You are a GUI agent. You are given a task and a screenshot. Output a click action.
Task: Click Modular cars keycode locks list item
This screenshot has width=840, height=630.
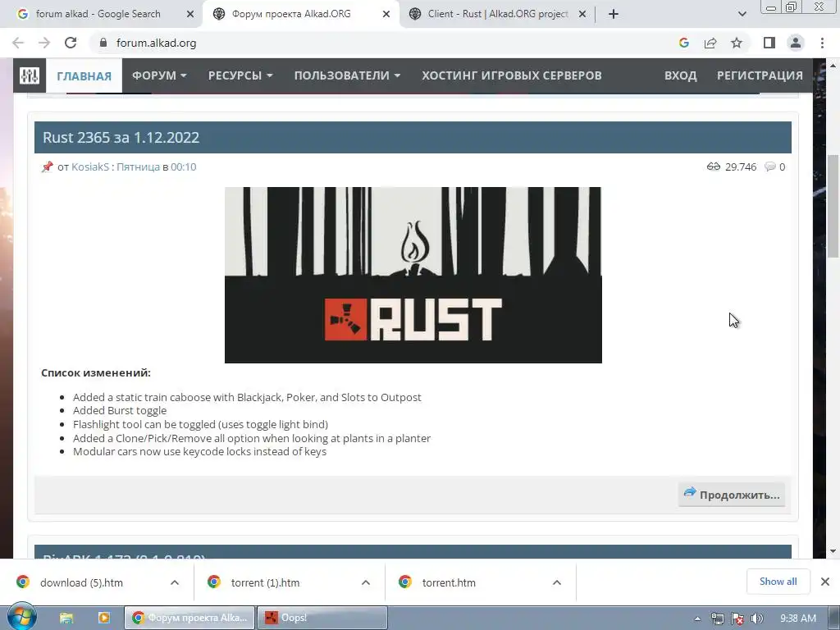point(200,451)
